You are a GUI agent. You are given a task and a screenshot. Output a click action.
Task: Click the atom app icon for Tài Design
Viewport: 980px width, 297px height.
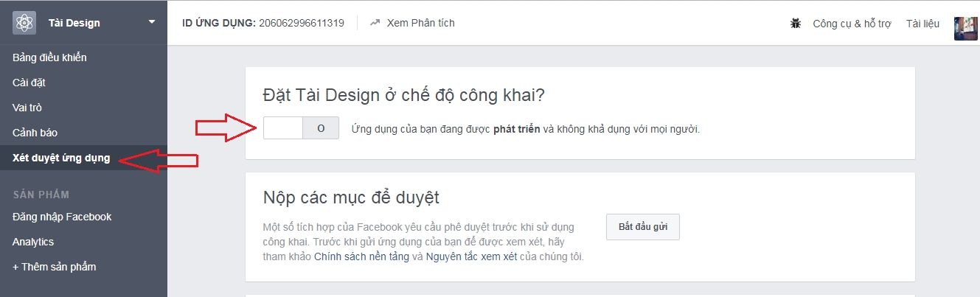[x=24, y=23]
